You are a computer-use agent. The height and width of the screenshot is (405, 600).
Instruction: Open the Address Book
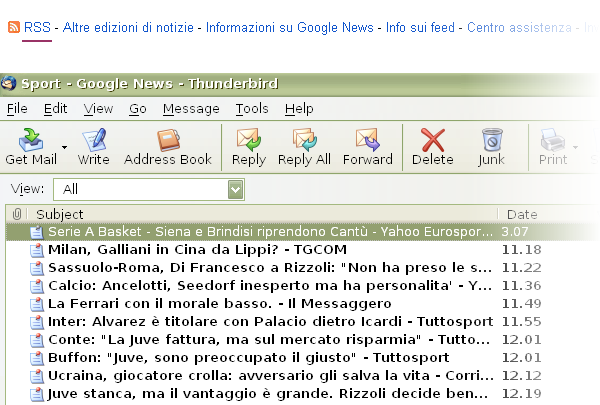click(x=167, y=139)
